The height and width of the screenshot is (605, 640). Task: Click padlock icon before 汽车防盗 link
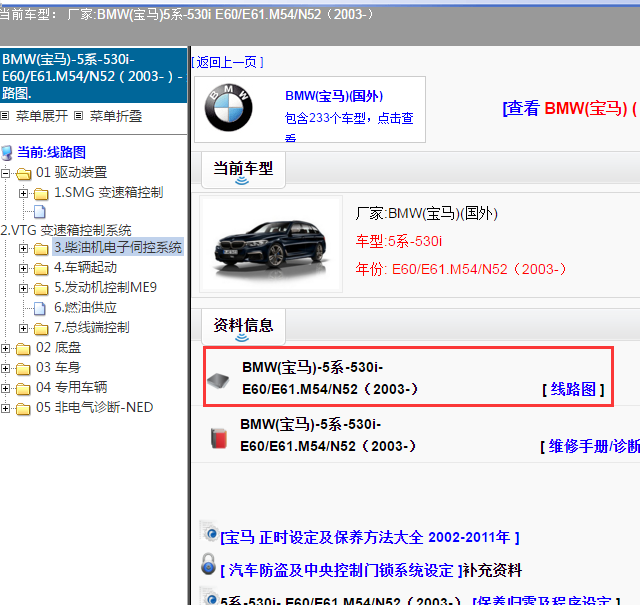click(x=208, y=564)
